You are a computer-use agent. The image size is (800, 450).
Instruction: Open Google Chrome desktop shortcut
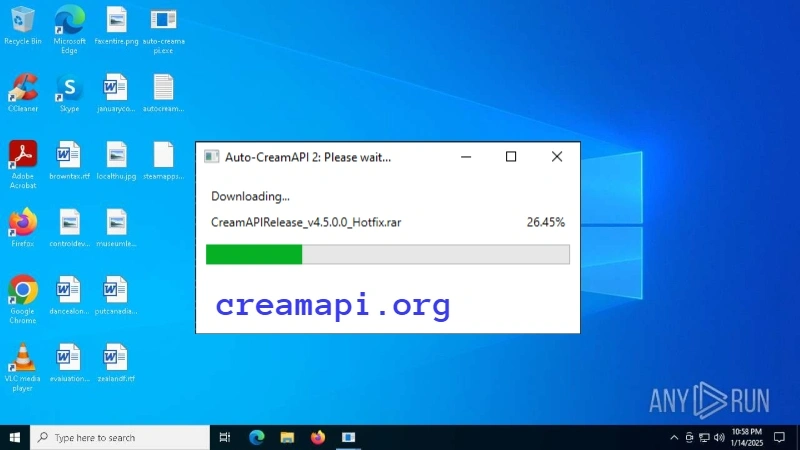click(x=22, y=299)
